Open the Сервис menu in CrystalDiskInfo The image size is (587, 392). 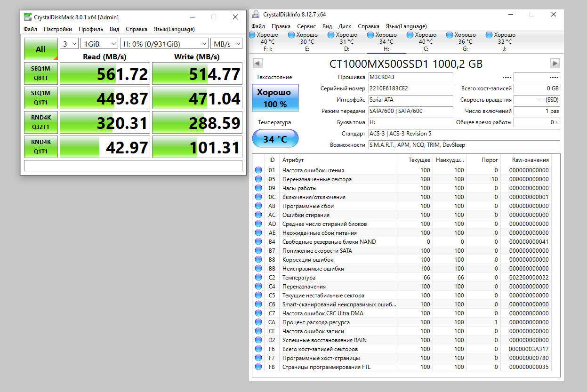coord(306,26)
